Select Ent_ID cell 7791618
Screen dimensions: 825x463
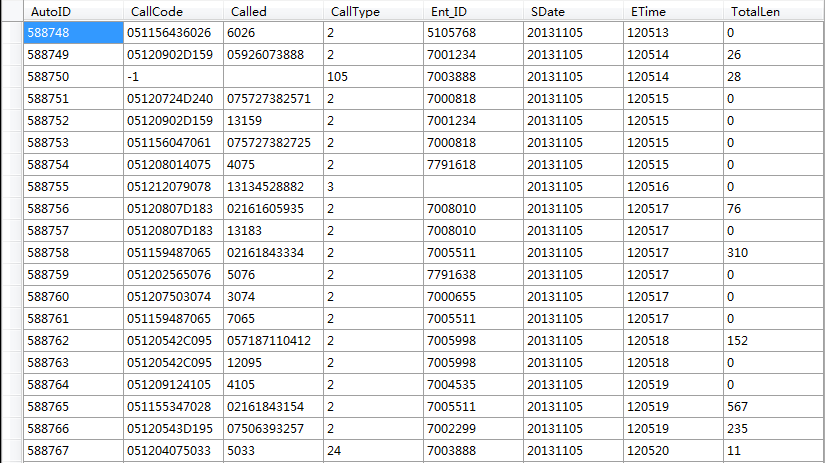click(x=473, y=165)
